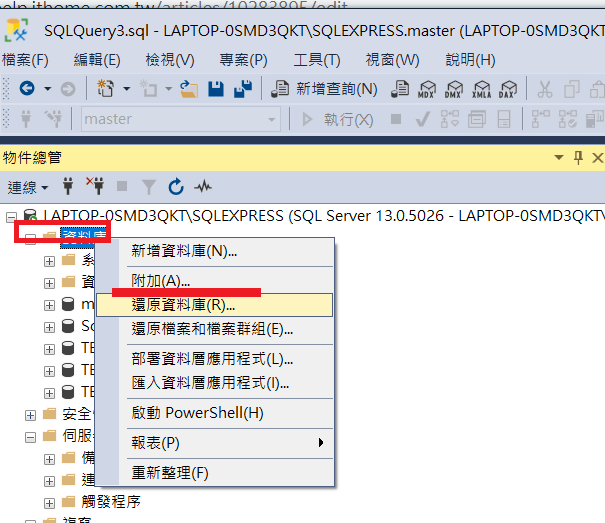Close the 物件總管 panel

[x=598, y=157]
